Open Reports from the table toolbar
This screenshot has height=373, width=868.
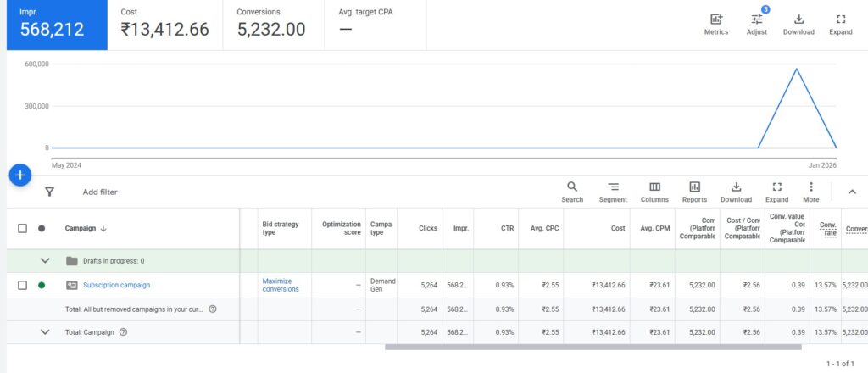click(x=694, y=192)
